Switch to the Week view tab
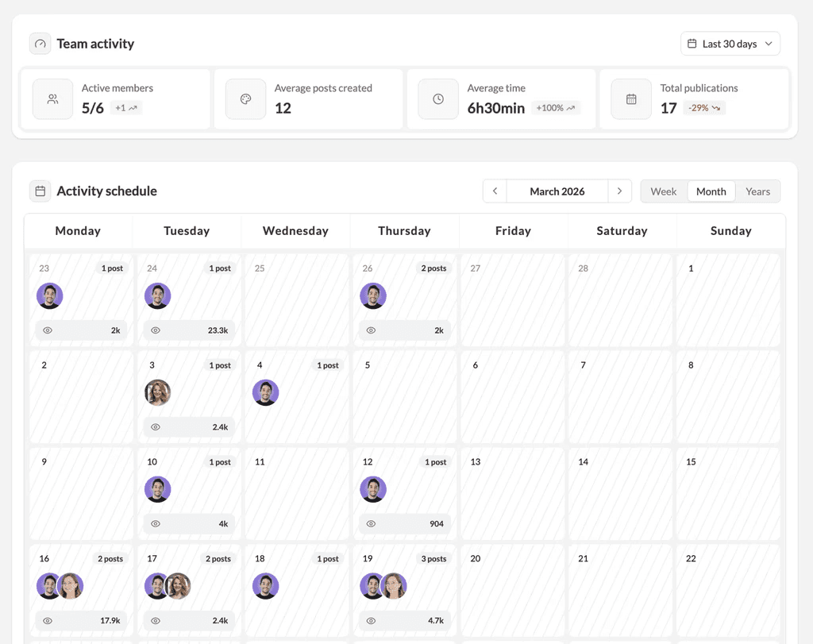The height and width of the screenshot is (644, 813). click(x=664, y=191)
